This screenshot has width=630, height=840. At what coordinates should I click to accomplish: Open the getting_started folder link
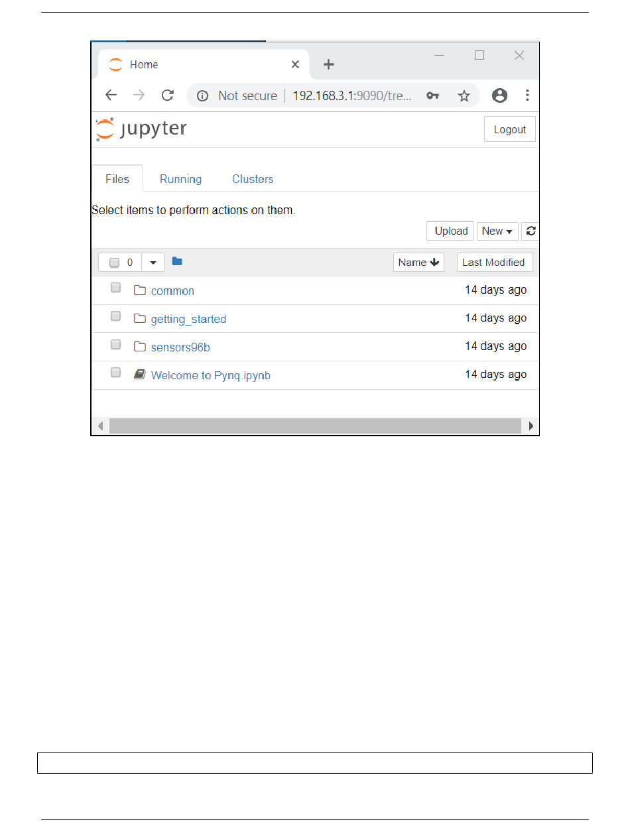[188, 320]
